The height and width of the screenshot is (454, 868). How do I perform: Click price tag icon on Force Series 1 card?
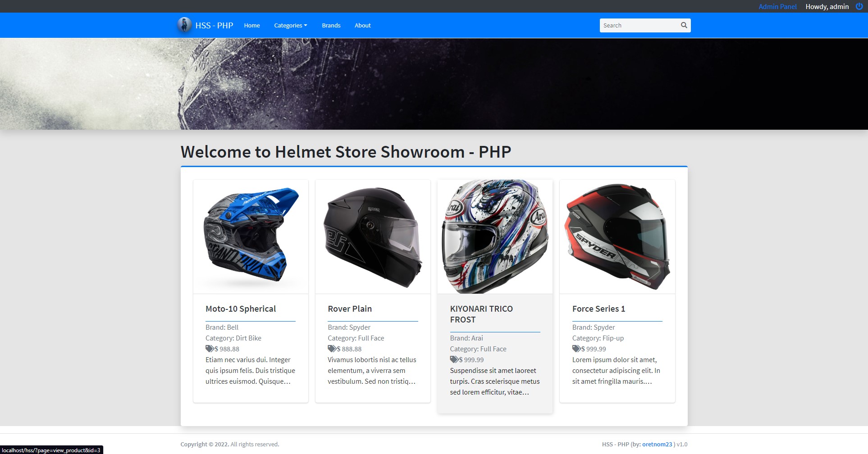coord(576,349)
